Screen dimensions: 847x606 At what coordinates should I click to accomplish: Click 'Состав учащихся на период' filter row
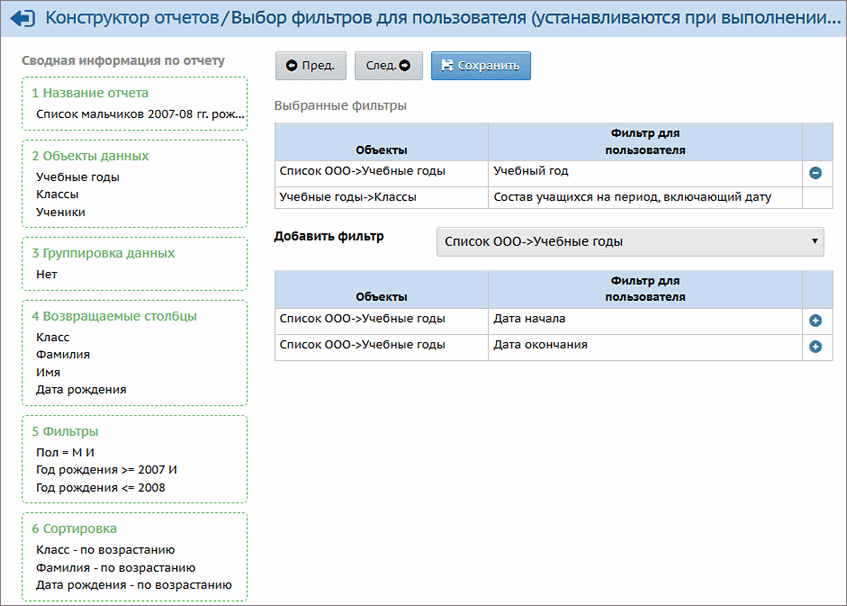click(632, 198)
